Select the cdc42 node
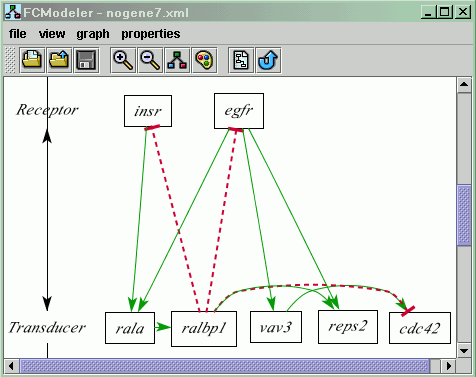 pos(420,328)
